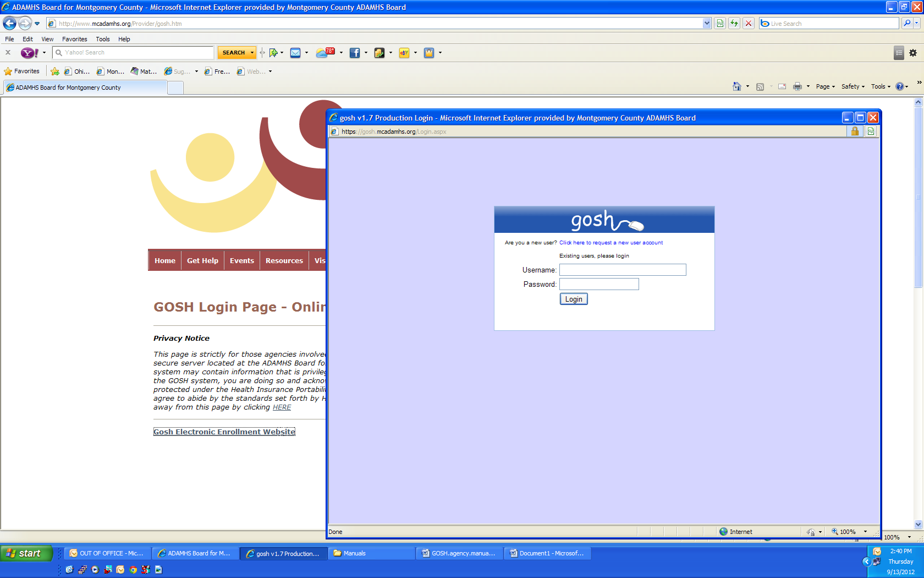The image size is (924, 578).
Task: Click the Resources navigation item
Action: [284, 260]
